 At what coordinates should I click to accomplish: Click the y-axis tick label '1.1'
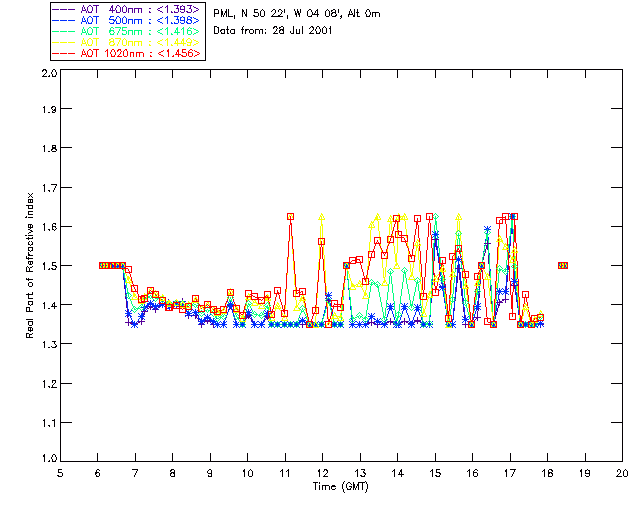49,423
